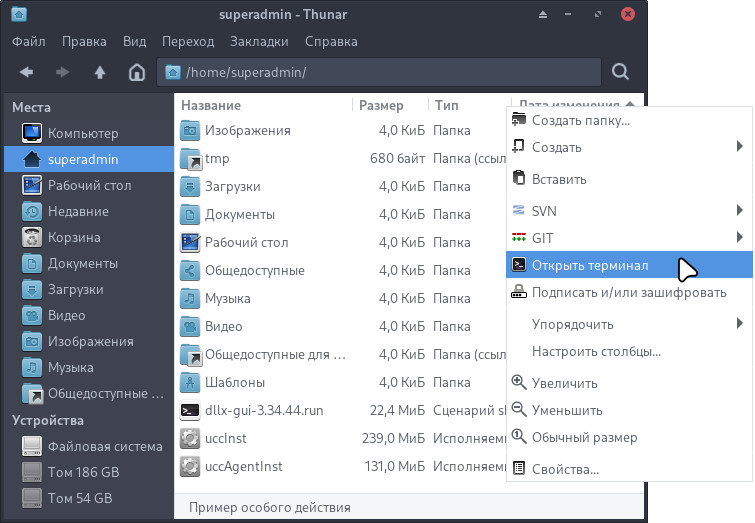Click the Файловая система drive icon
The image size is (755, 523).
coord(32,446)
